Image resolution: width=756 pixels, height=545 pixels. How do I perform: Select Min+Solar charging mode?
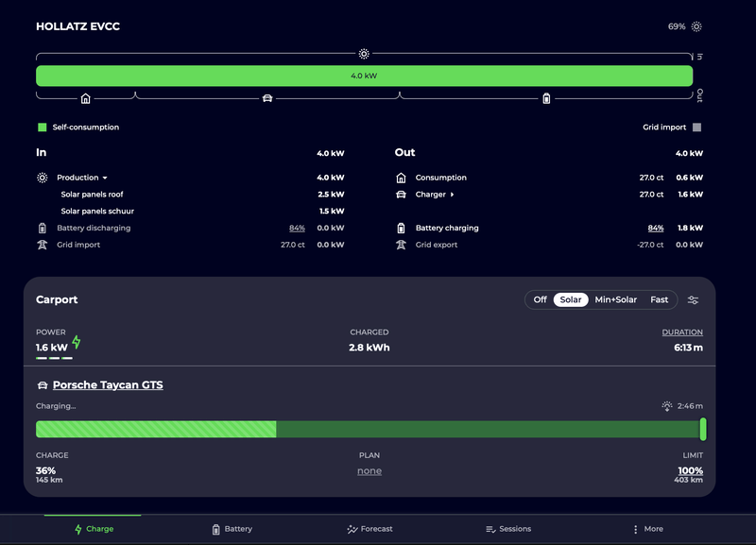click(616, 299)
